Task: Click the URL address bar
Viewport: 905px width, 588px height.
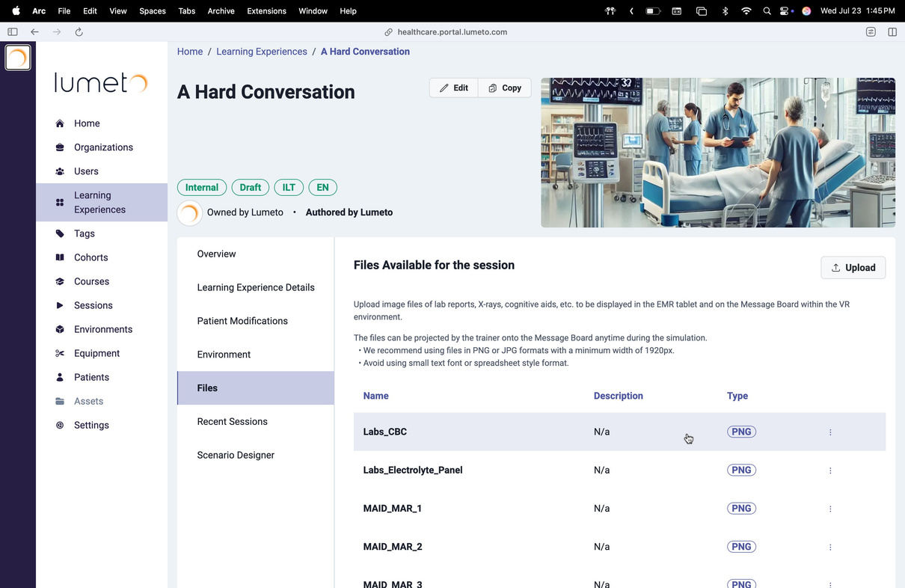Action: 452,32
